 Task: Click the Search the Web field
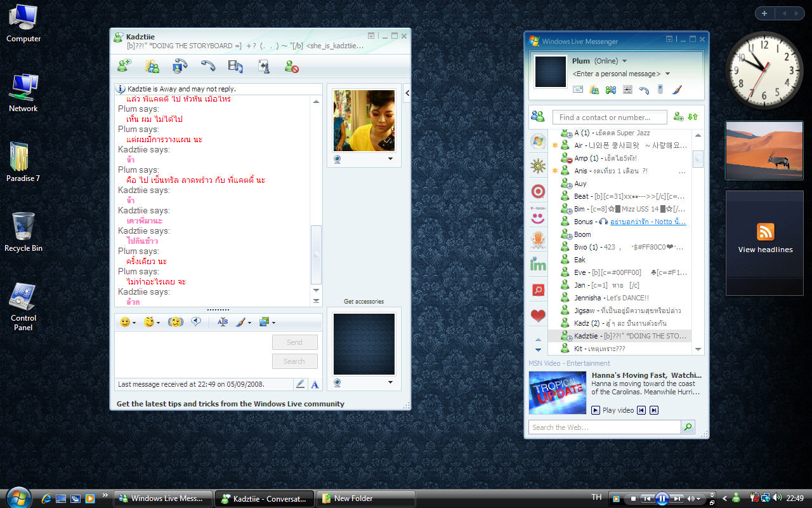pyautogui.click(x=604, y=427)
